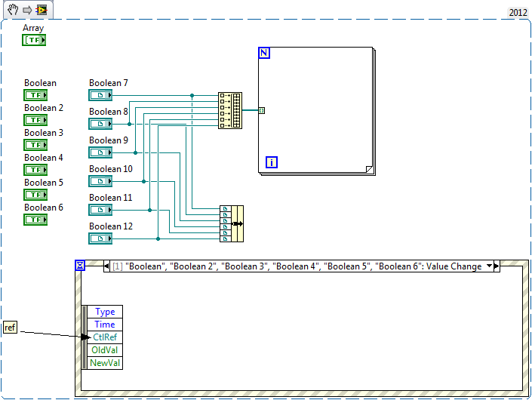Click the Build Array node icon
Image resolution: width=532 pixels, height=400 pixels.
click(230, 110)
